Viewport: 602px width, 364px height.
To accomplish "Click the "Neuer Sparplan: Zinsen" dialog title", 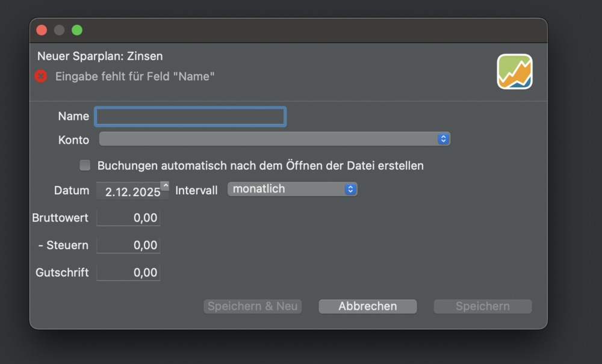I will [100, 56].
